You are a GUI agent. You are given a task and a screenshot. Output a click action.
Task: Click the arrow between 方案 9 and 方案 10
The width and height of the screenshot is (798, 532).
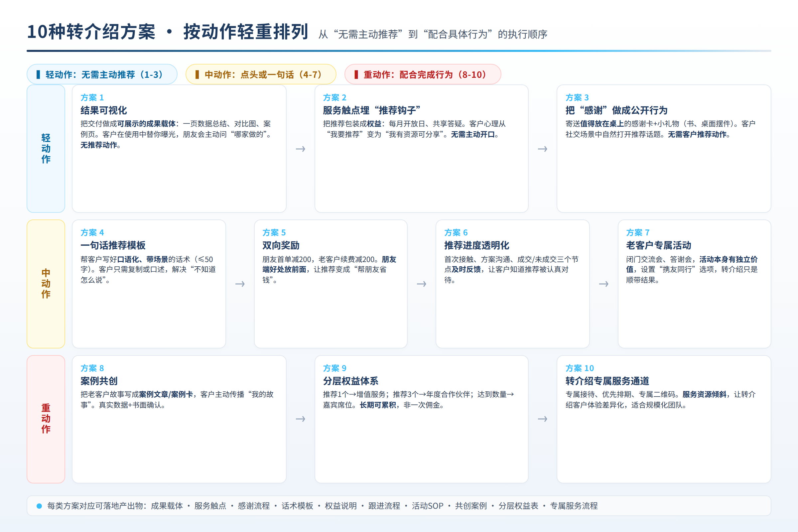(543, 419)
